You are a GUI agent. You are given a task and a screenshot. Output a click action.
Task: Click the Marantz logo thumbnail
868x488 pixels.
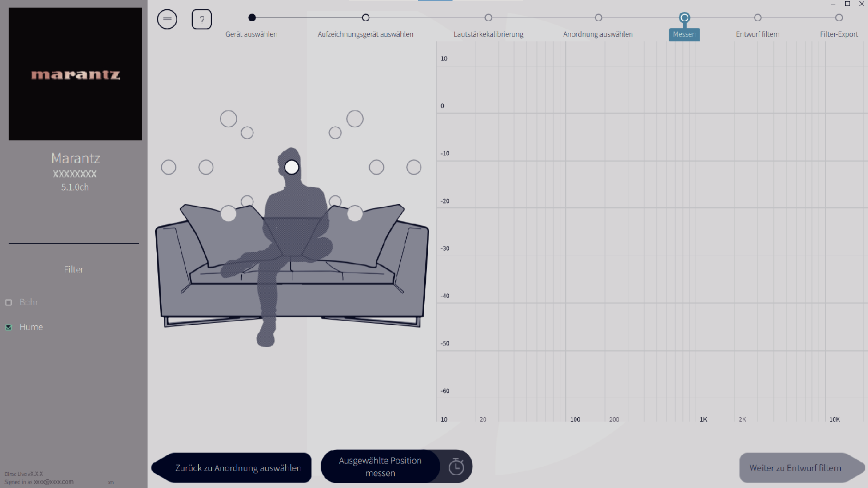point(75,74)
